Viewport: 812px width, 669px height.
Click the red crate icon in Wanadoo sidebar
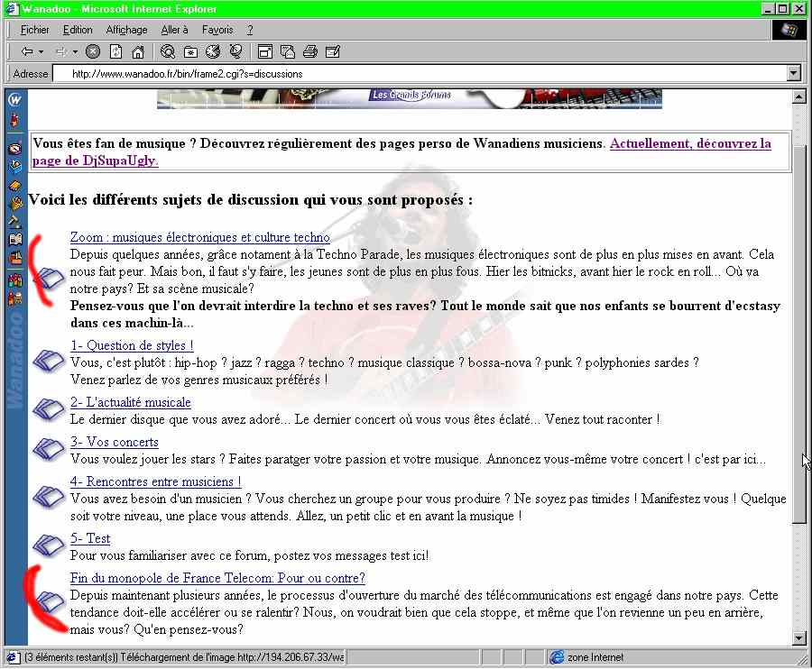(x=15, y=257)
